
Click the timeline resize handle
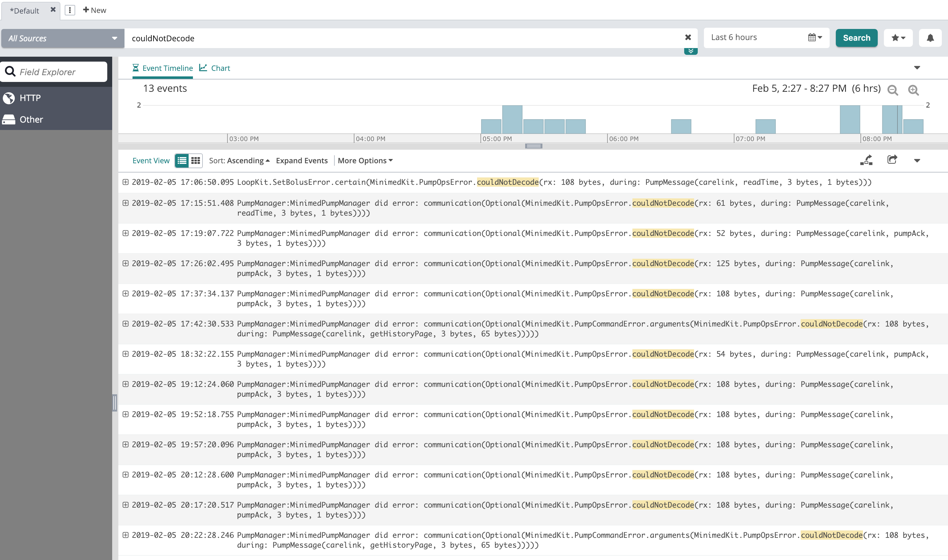click(533, 146)
